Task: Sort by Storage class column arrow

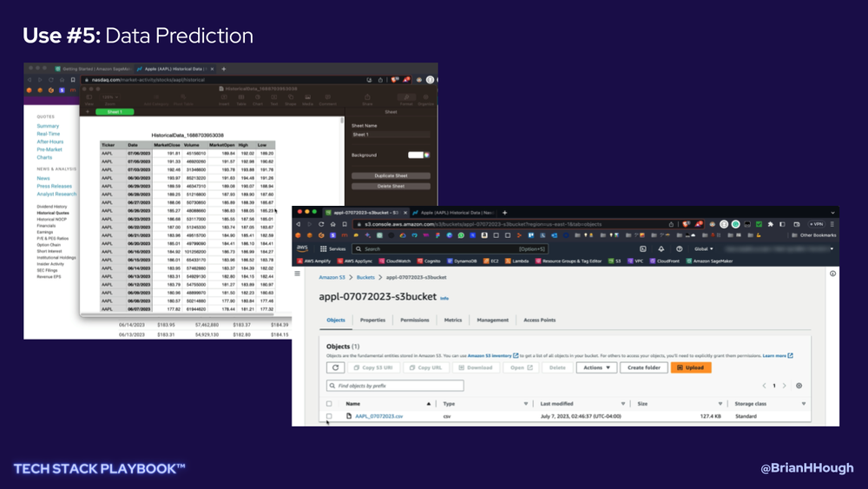Action: [803, 404]
